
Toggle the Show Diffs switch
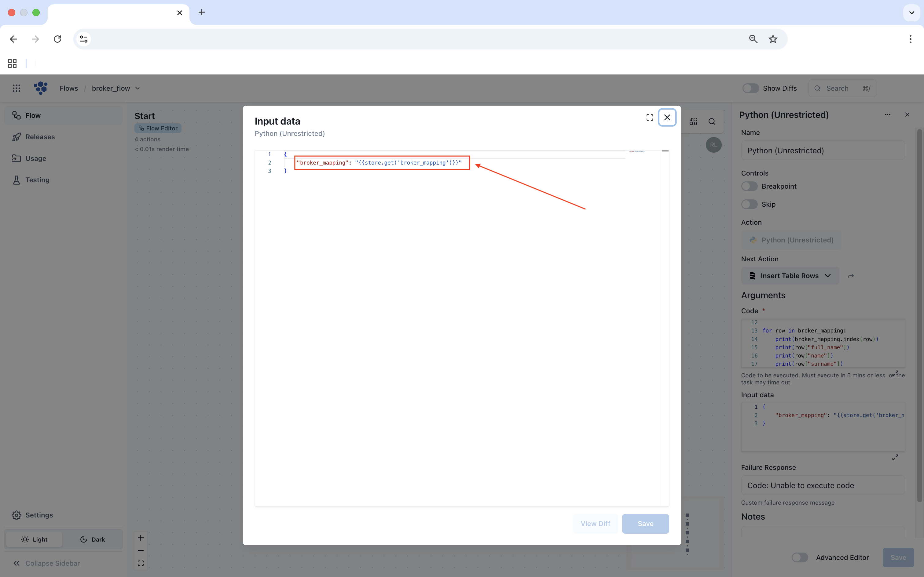(x=750, y=88)
